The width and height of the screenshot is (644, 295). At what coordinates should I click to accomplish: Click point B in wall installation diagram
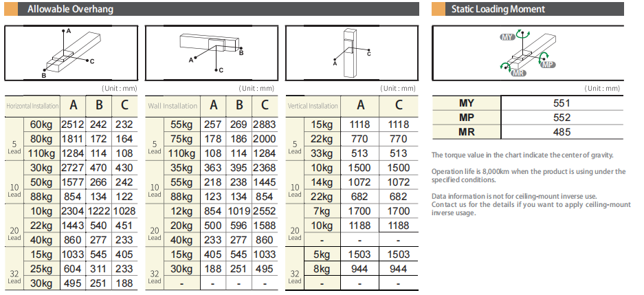241,52
